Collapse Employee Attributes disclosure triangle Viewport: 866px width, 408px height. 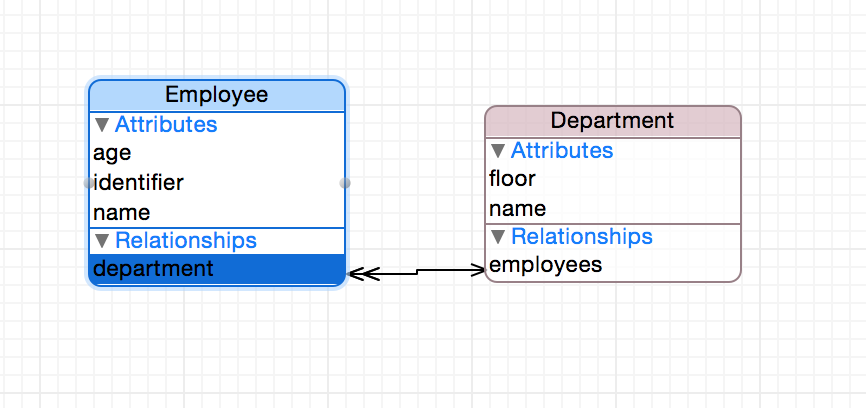click(x=102, y=125)
